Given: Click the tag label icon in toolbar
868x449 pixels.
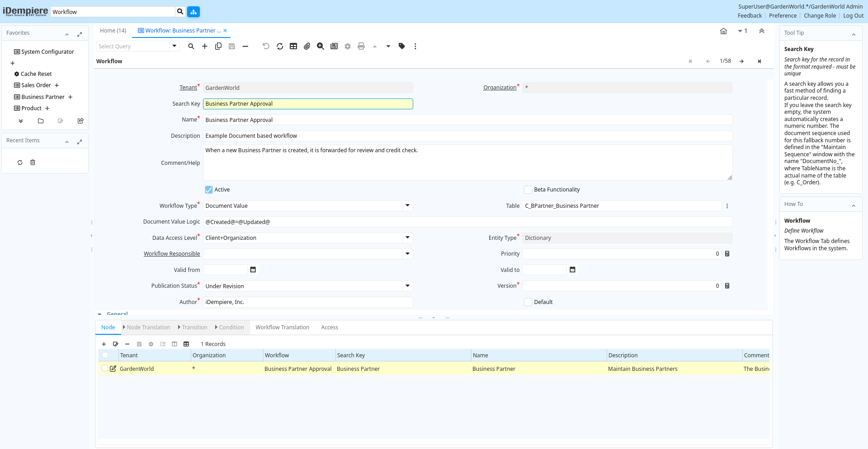Looking at the screenshot, I should pyautogui.click(x=402, y=46).
